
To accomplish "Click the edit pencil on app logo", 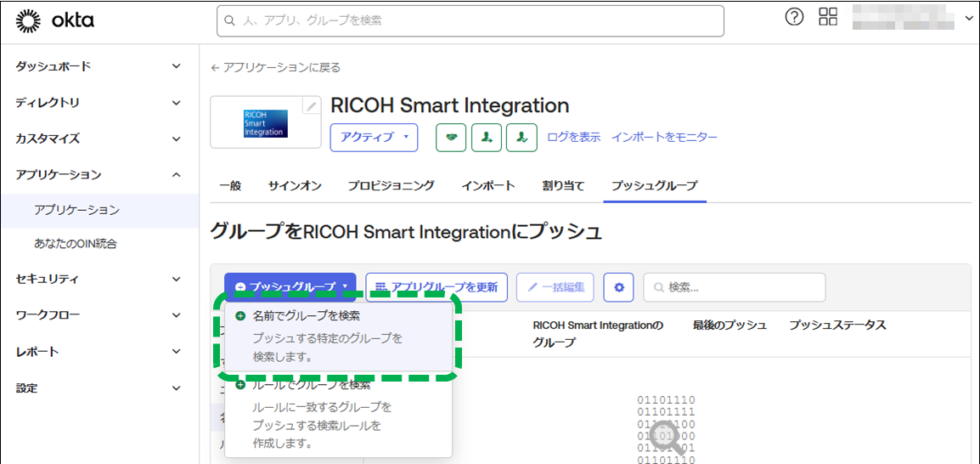I will pos(311,106).
